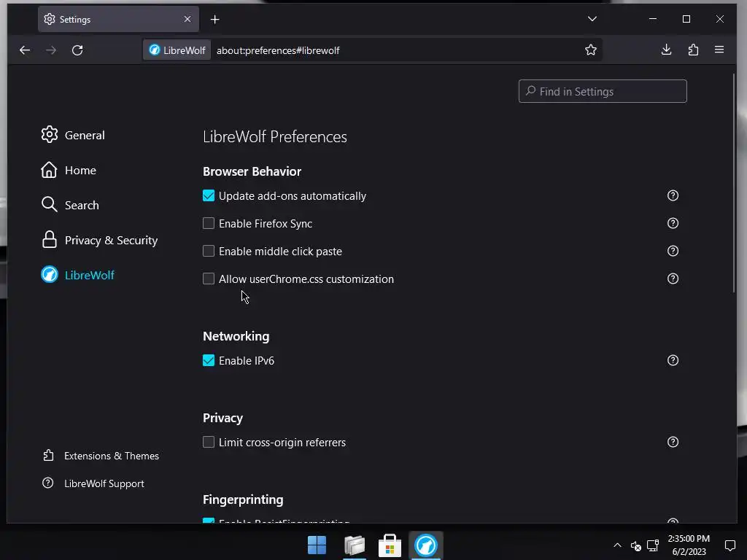
Task: Go back with the back arrow
Action: [25, 50]
